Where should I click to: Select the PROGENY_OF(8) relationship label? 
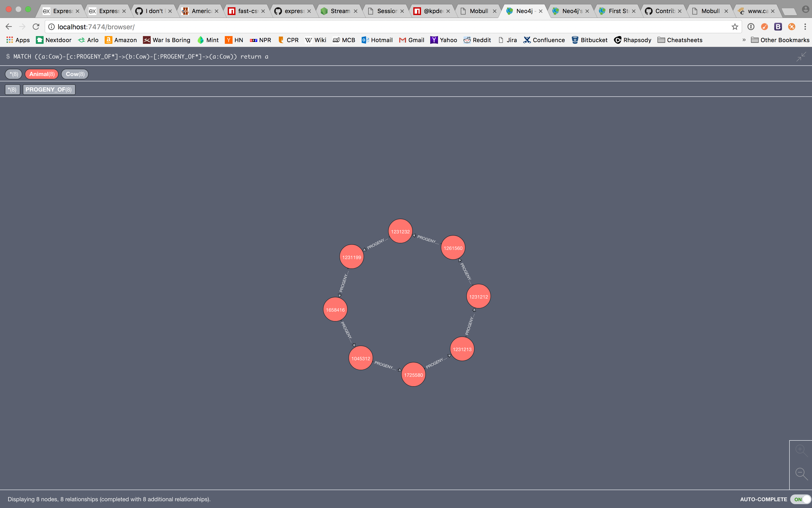[49, 89]
